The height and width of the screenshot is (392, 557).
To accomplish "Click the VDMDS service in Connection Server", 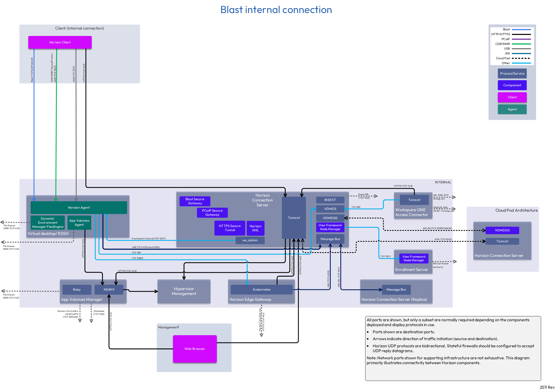I will tap(330, 209).
